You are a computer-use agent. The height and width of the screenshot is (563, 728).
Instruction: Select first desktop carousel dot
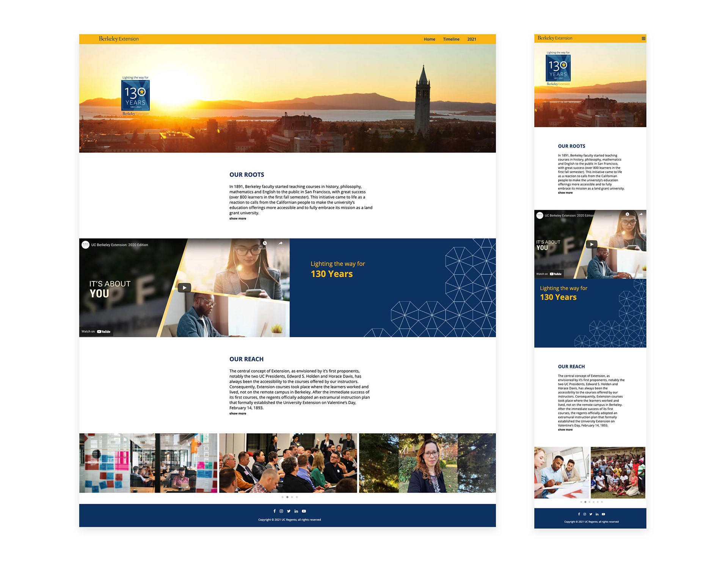(x=282, y=497)
